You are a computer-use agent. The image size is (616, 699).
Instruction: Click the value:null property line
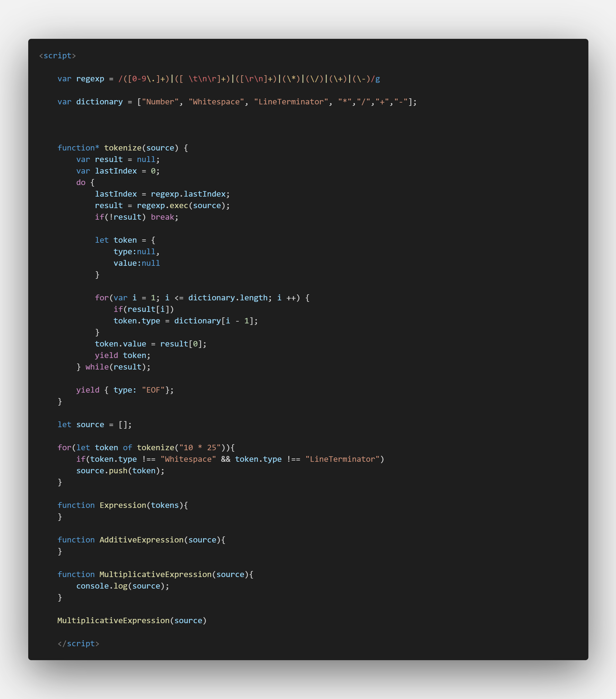pyautogui.click(x=137, y=263)
